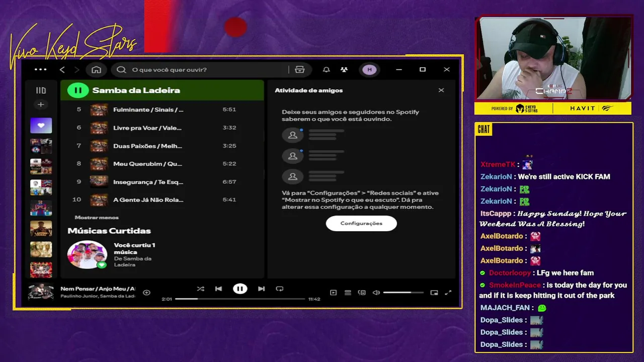
Task: Create a playlist with the plus icon
Action: point(41,105)
